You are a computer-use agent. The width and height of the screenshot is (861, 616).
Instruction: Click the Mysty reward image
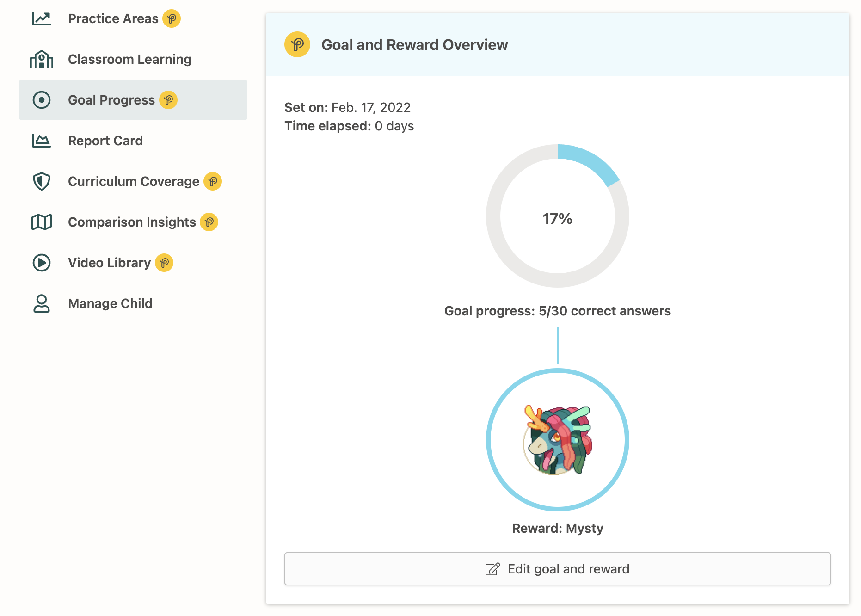coord(557,440)
